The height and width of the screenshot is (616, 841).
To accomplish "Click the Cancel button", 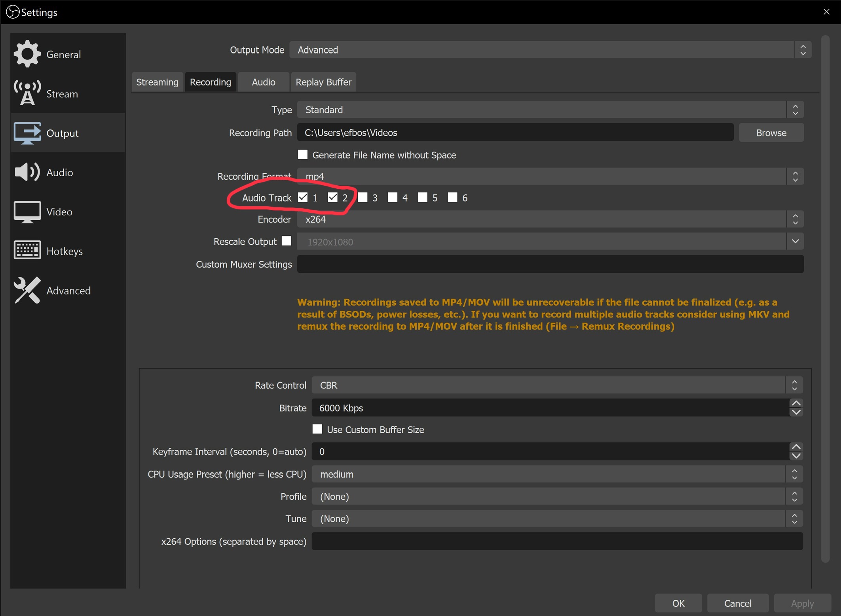I will (x=738, y=603).
